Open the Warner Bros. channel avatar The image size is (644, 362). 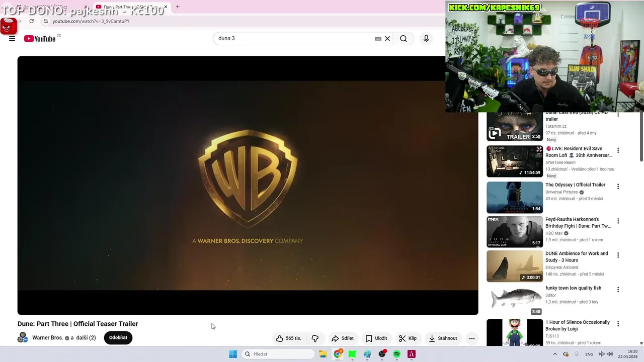pyautogui.click(x=23, y=338)
